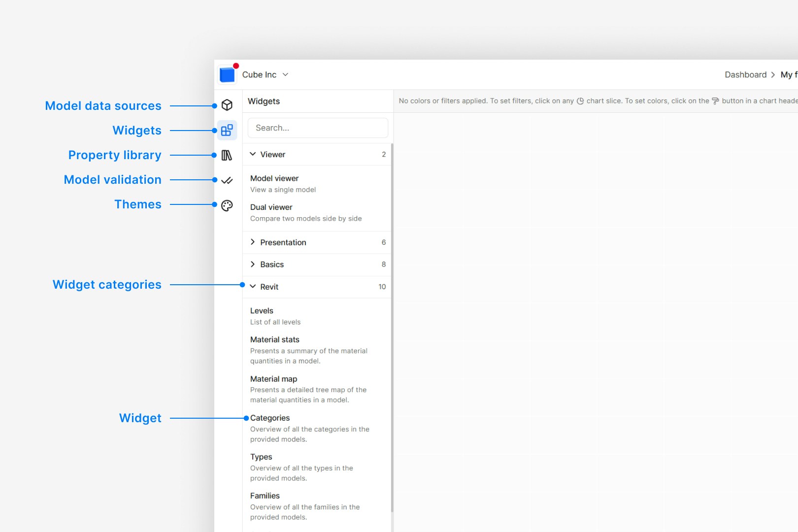This screenshot has width=798, height=532.
Task: Click 'List of all levels' description
Action: coord(275,322)
